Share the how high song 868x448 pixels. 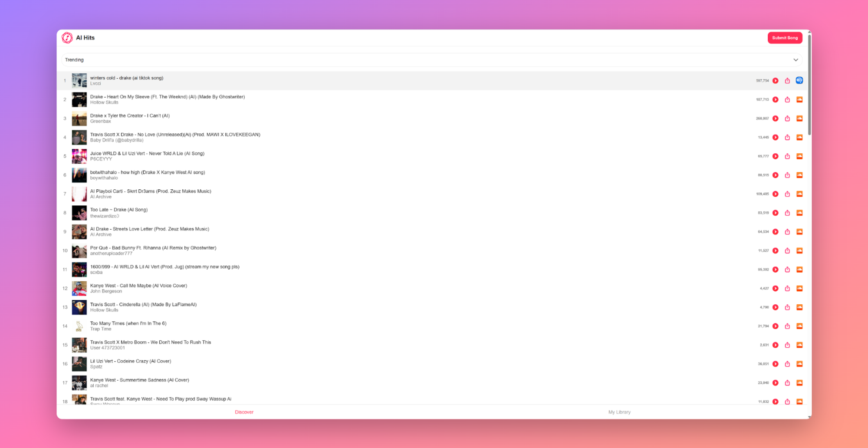pos(787,175)
